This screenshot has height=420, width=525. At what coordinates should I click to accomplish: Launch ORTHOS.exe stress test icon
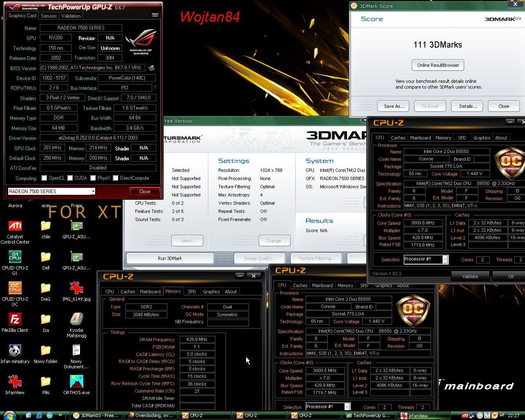pyautogui.click(x=76, y=385)
